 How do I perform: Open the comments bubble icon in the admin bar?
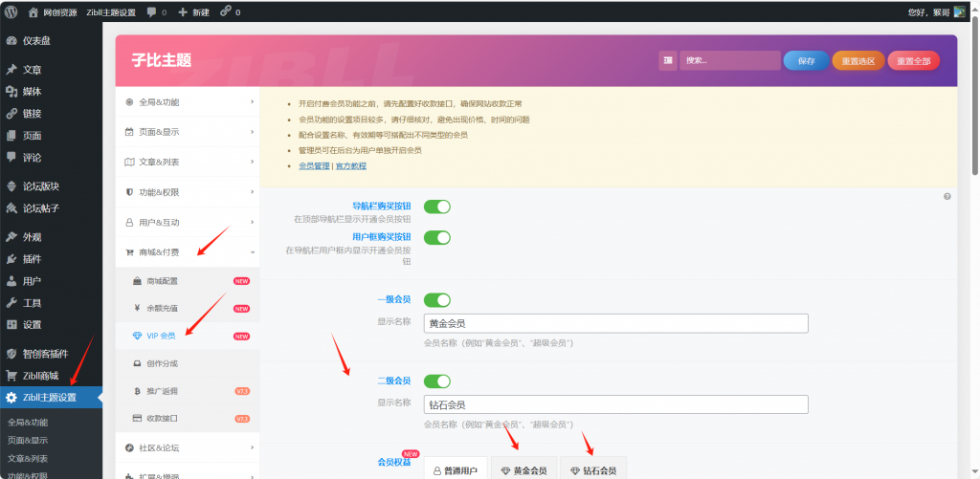tap(152, 11)
